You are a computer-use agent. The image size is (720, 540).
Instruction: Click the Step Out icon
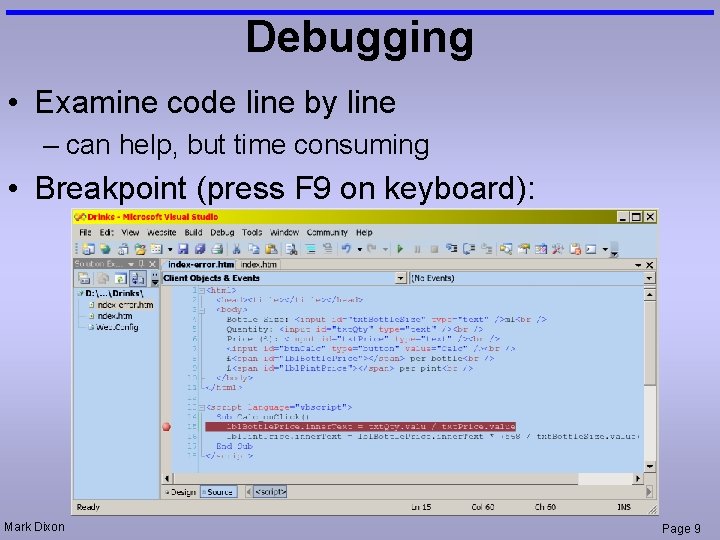486,249
